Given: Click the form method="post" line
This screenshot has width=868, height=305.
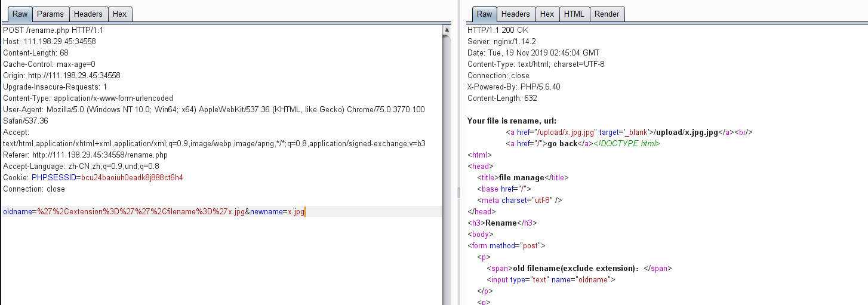Looking at the screenshot, I should 506,245.
